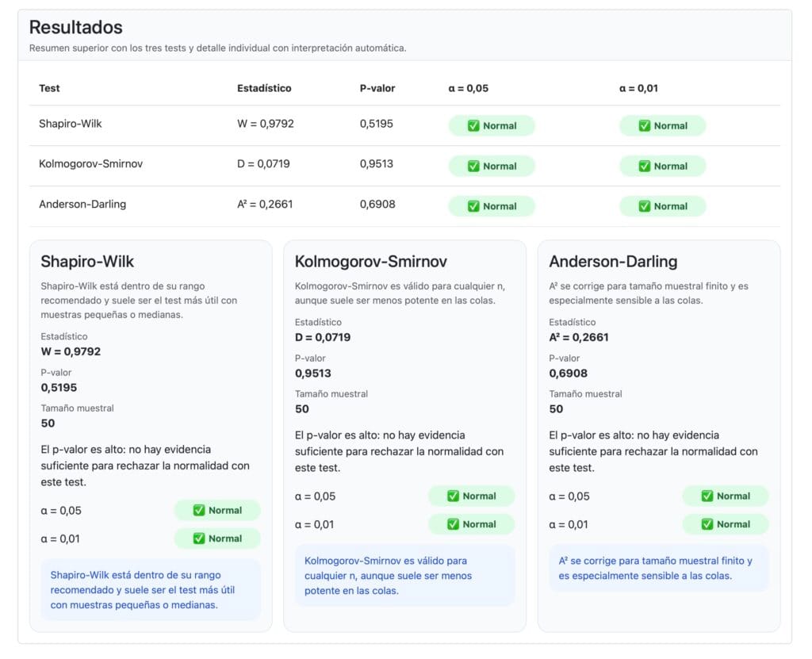Click p-value 0,5195 in the summary table
The height and width of the screenshot is (659, 812).
[377, 124]
